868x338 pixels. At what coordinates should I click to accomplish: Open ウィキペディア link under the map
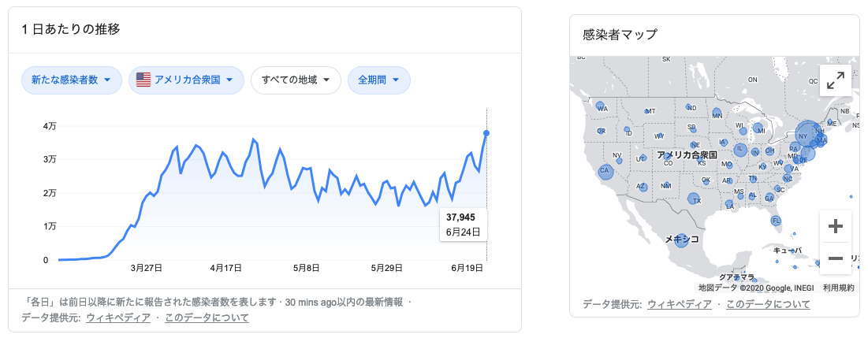tap(679, 304)
